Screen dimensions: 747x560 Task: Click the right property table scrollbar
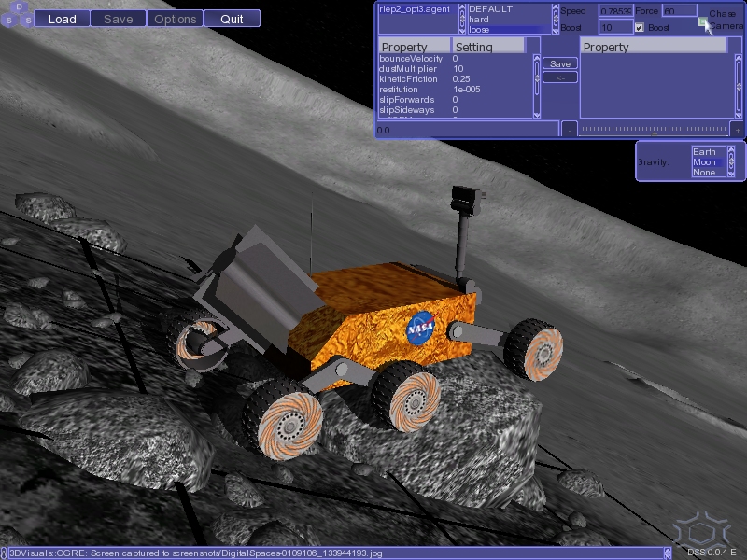click(x=739, y=86)
